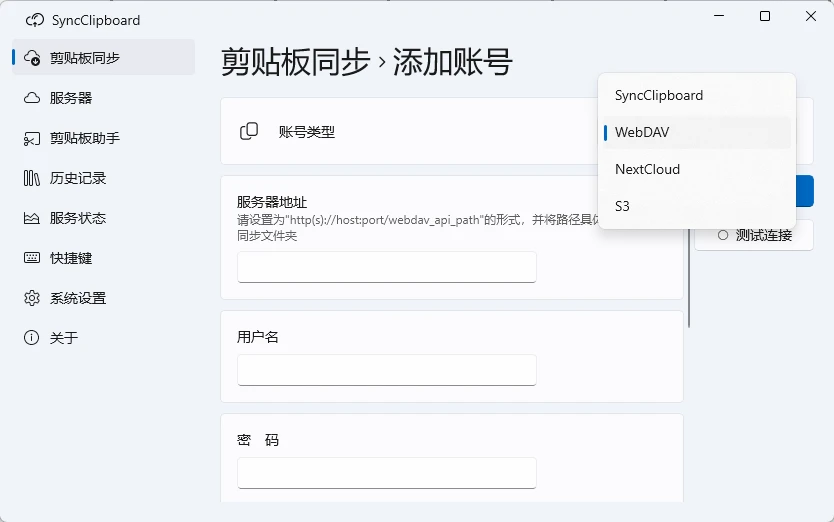Switch to 服务状态 page

coord(104,218)
